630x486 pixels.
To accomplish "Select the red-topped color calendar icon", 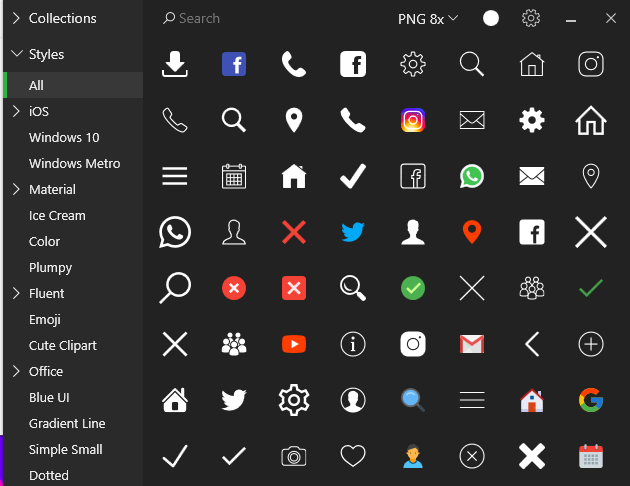I will [591, 456].
